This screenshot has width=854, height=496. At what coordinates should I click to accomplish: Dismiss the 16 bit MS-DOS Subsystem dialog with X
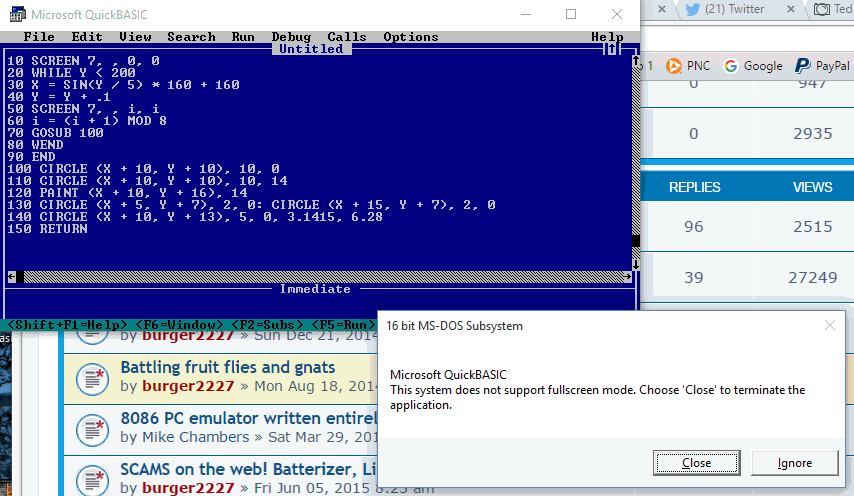(829, 326)
